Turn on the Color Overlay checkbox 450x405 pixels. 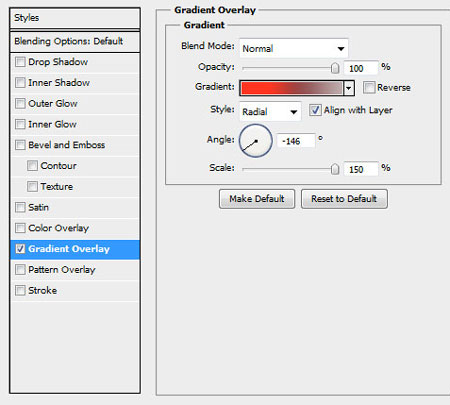pyautogui.click(x=20, y=228)
